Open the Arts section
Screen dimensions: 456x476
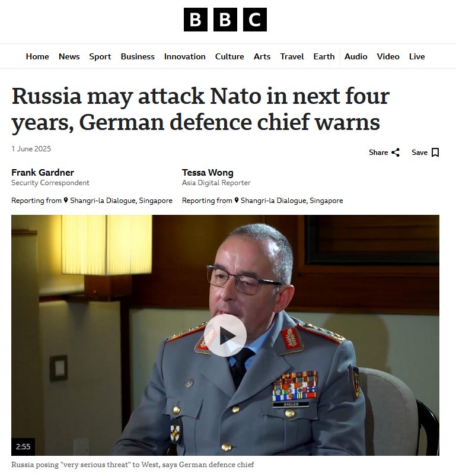tap(262, 56)
